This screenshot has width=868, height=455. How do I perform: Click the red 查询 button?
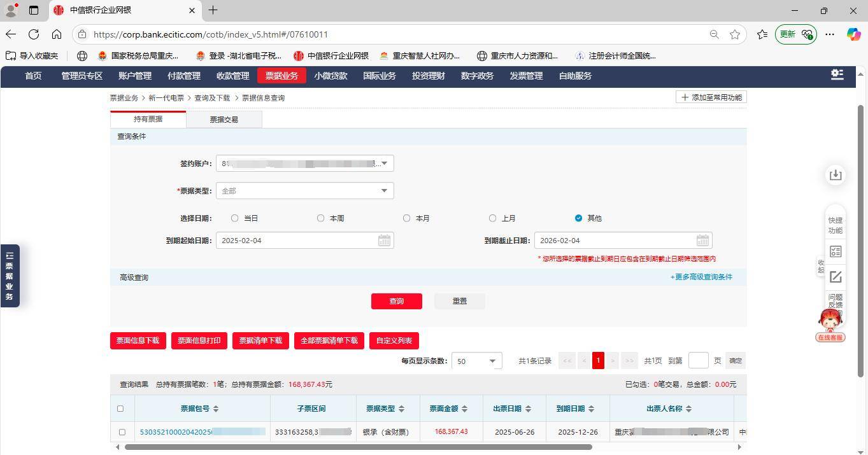pyautogui.click(x=396, y=301)
